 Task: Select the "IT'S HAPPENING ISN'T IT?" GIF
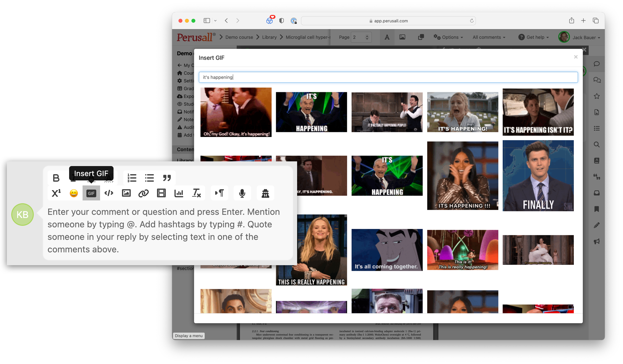pyautogui.click(x=538, y=112)
